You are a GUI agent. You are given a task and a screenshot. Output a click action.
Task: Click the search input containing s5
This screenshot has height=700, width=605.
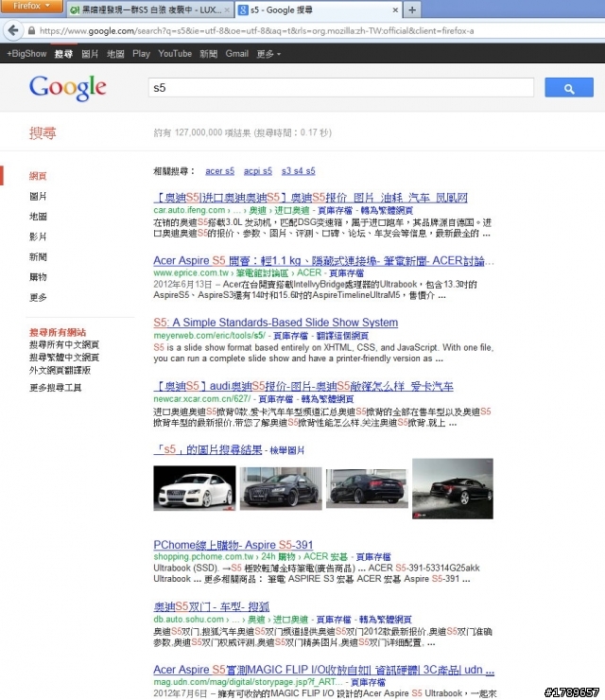(341, 87)
